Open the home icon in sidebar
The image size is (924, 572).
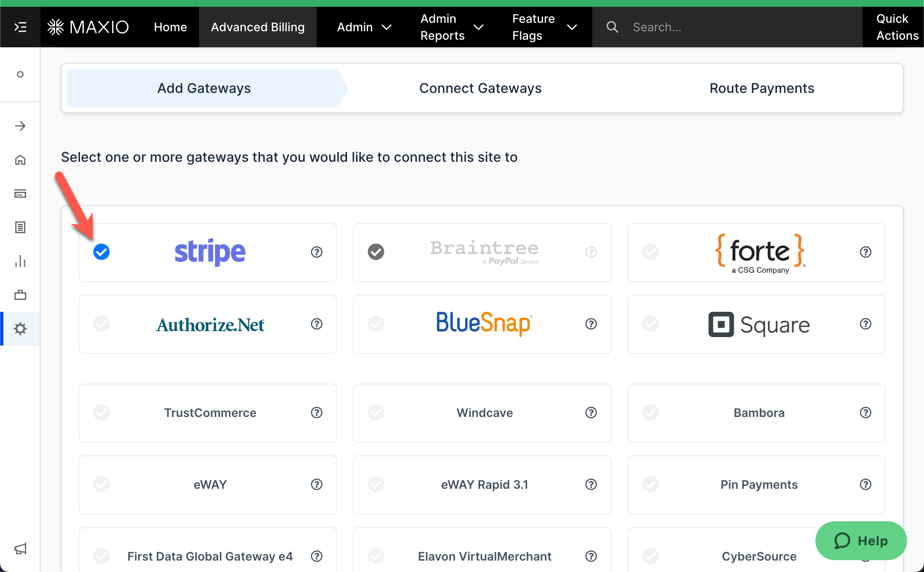[x=20, y=160]
